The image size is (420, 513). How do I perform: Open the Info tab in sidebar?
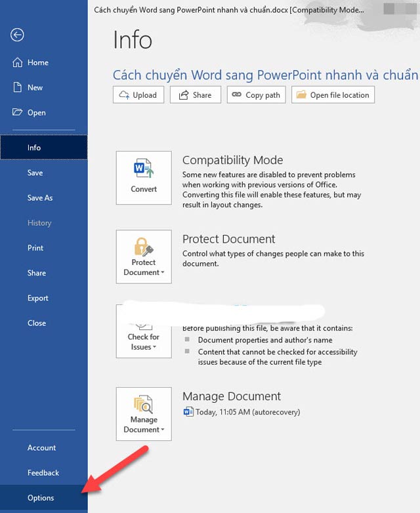point(44,148)
